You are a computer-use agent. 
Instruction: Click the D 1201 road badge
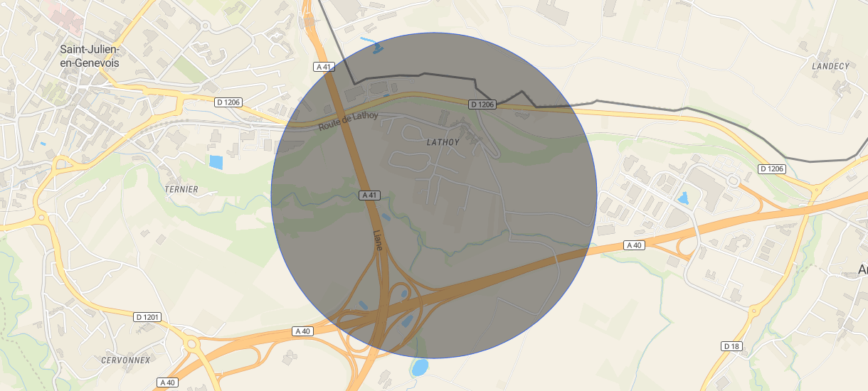point(147,316)
